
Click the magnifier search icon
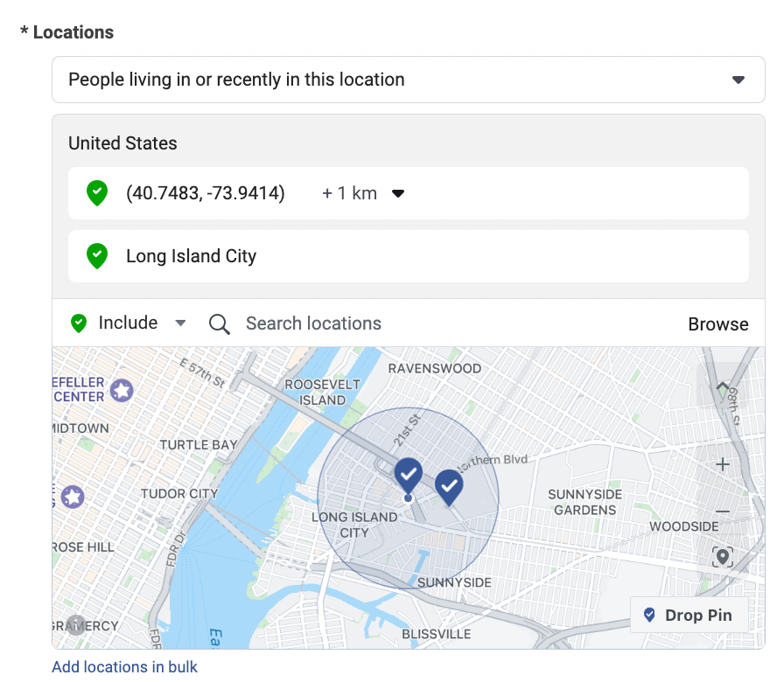[x=220, y=324]
